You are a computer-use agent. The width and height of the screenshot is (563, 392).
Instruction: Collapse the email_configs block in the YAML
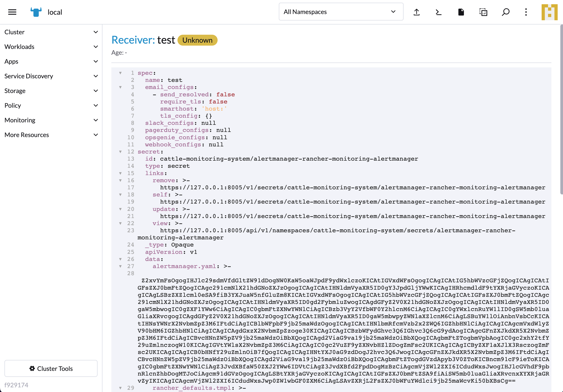coord(120,87)
